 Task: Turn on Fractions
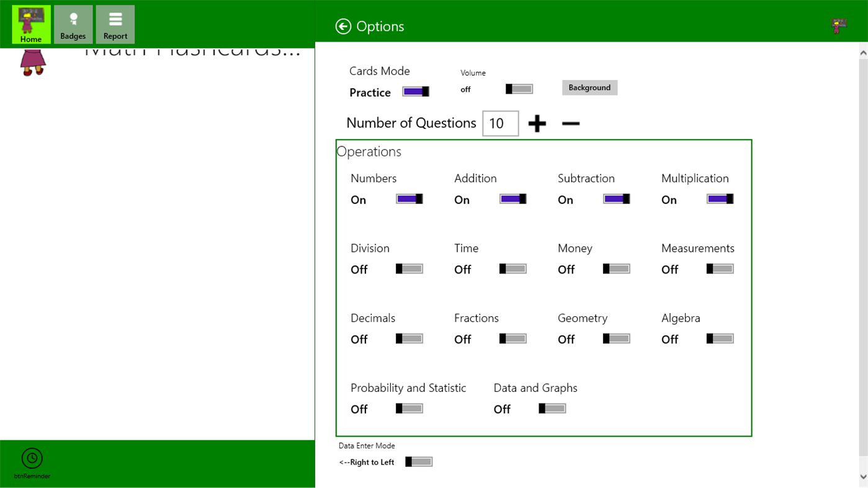click(512, 338)
